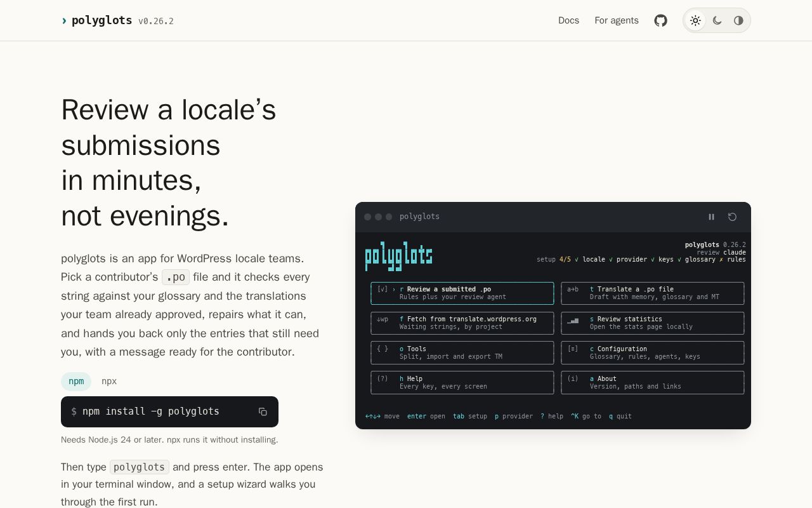Click 'tab setup' hint in terminal footer
Viewport: 812px width, 508px height.
(470, 416)
